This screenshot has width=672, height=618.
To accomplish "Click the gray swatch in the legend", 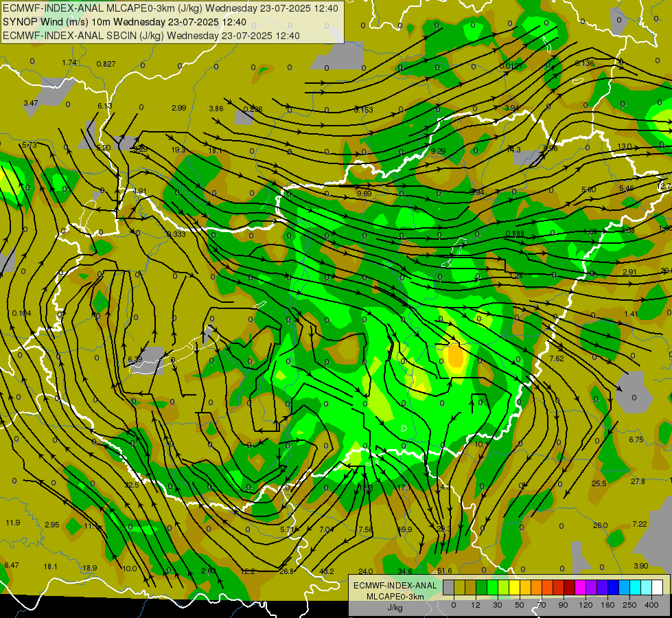I will pos(448,587).
